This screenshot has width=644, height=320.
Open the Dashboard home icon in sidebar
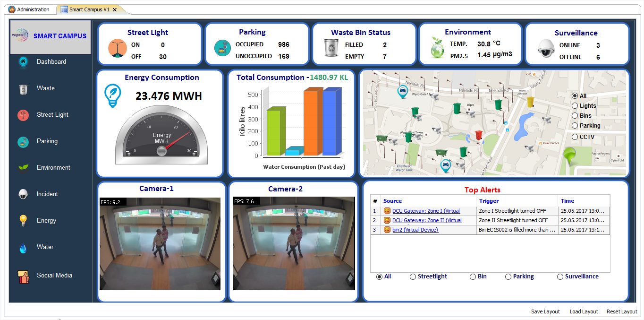click(23, 62)
